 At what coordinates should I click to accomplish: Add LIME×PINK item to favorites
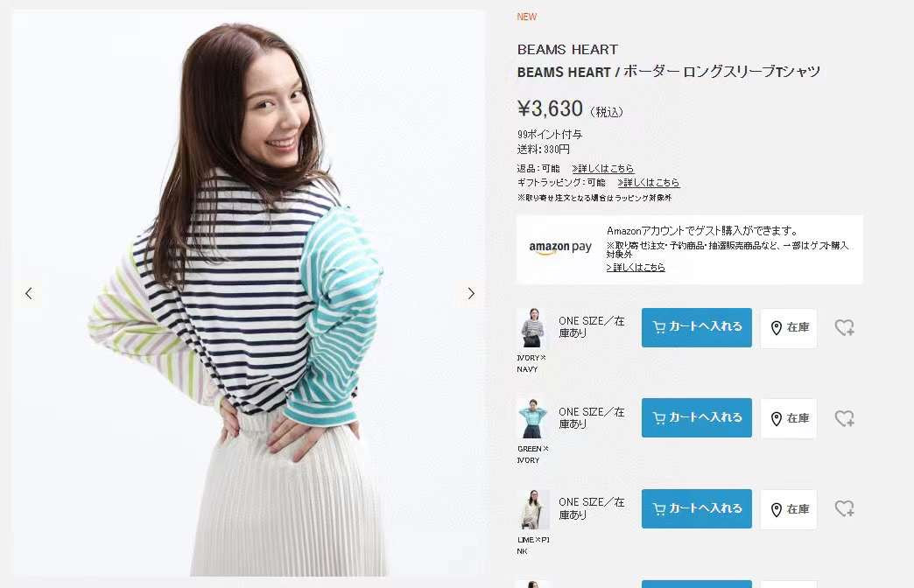click(x=844, y=508)
